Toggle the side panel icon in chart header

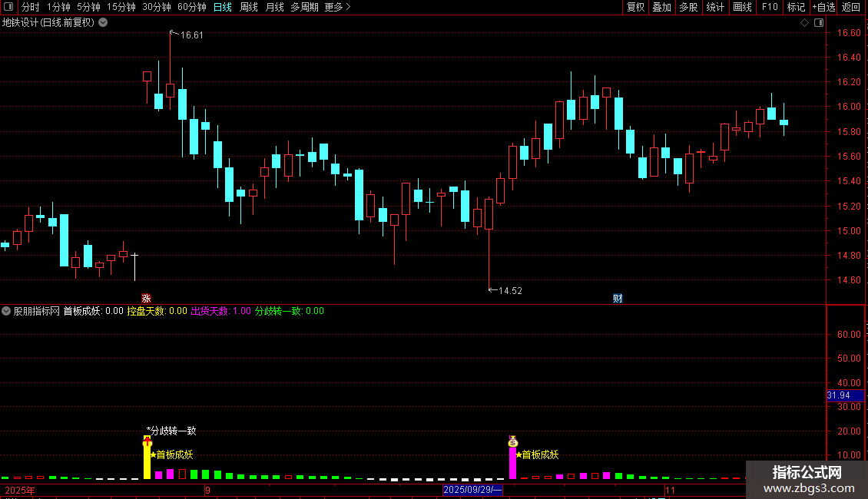[x=819, y=23]
